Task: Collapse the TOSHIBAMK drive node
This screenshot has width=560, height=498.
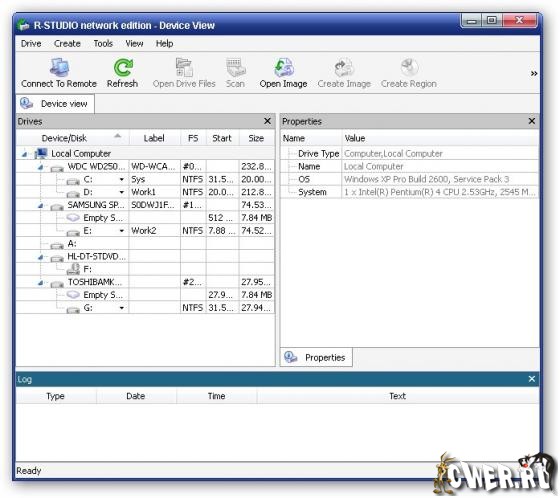Action: [x=40, y=283]
